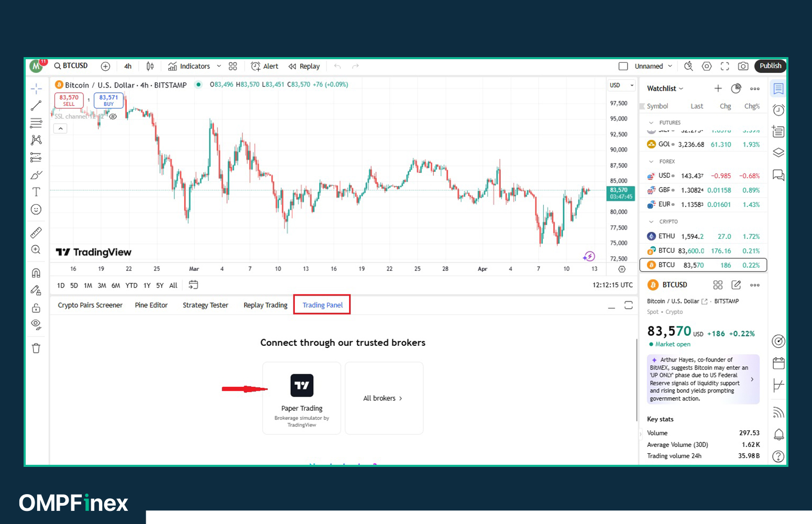This screenshot has height=524, width=812.
Task: Open the Watchlist dropdown
Action: (665, 89)
